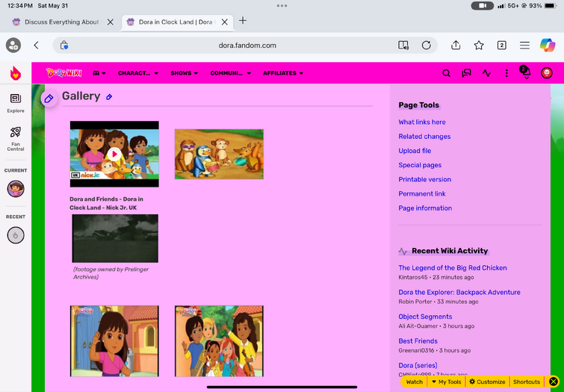Image resolution: width=564 pixels, height=392 pixels.
Task: Click Shortcuts in bottom toolbar
Action: click(527, 382)
